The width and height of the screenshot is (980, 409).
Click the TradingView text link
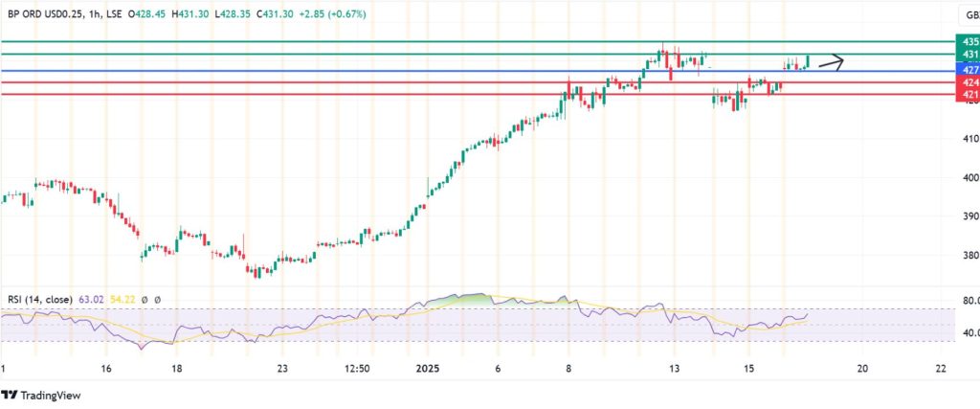pos(52,396)
